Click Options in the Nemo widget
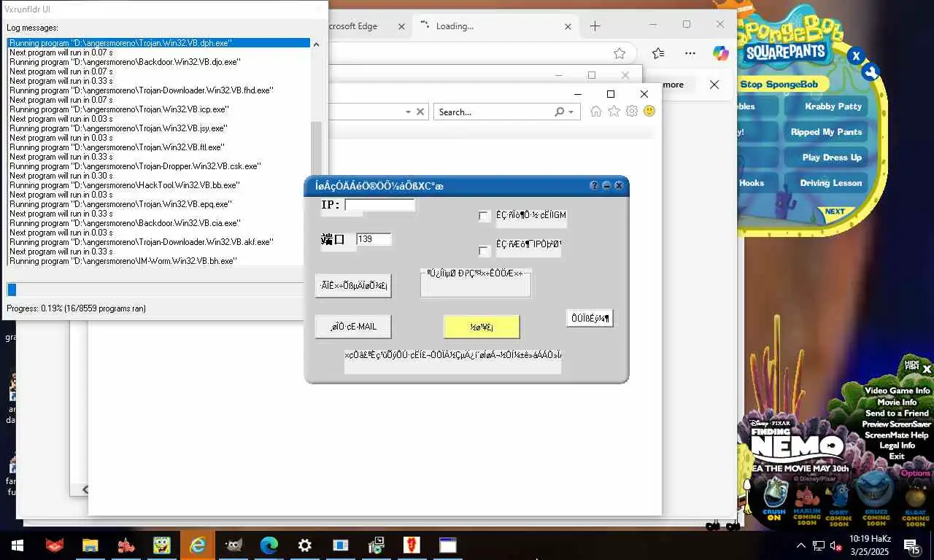 tap(916, 473)
